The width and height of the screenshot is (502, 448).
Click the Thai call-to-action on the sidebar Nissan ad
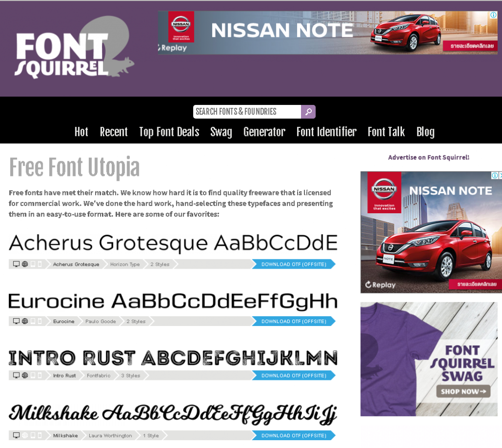[x=476, y=284]
